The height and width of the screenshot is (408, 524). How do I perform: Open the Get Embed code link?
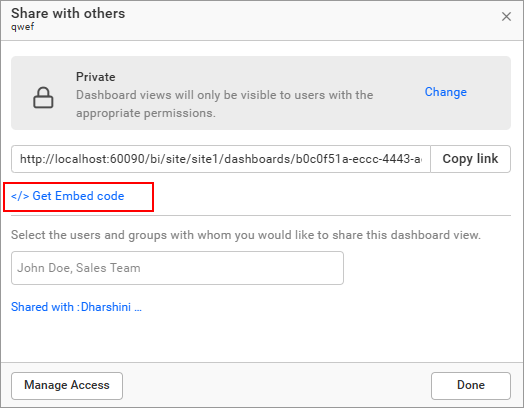coord(68,196)
